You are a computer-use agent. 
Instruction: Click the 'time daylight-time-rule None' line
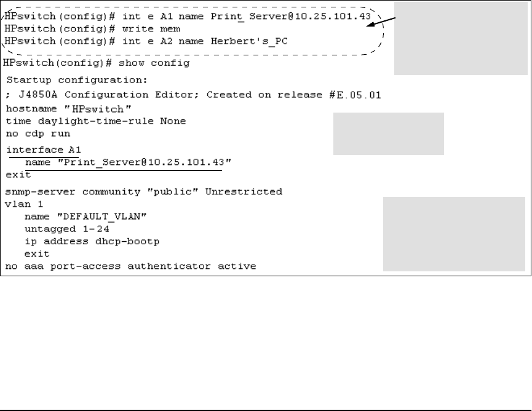[x=96, y=121]
